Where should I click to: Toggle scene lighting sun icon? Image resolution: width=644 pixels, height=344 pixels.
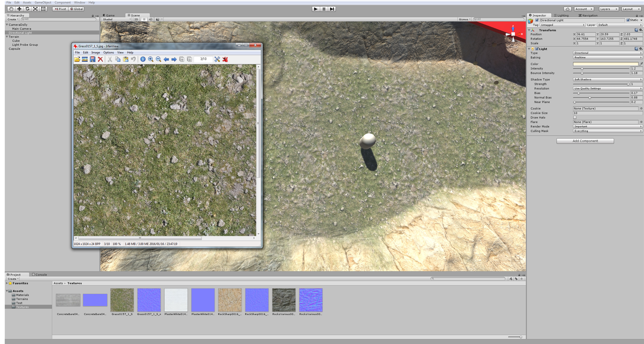point(144,19)
